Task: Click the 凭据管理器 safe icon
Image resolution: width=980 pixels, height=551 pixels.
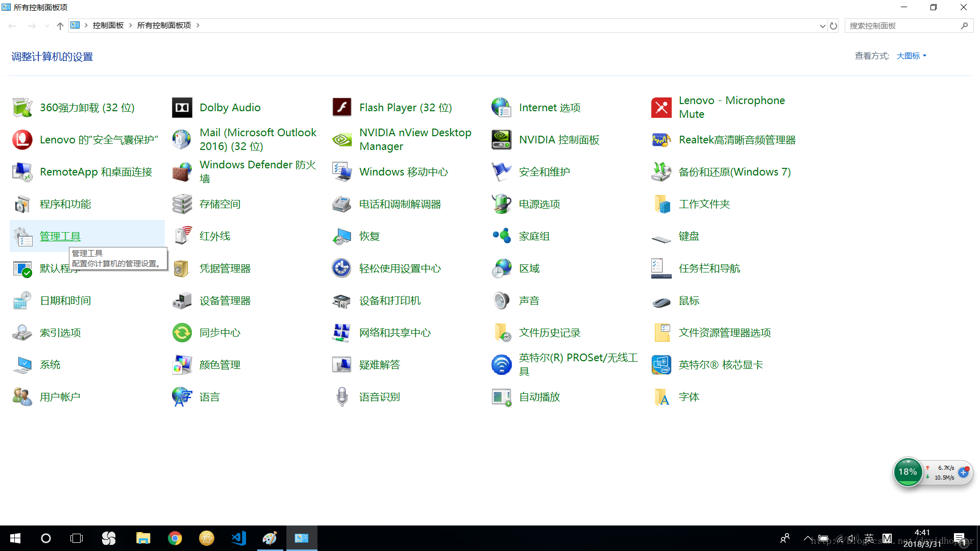Action: (x=182, y=268)
